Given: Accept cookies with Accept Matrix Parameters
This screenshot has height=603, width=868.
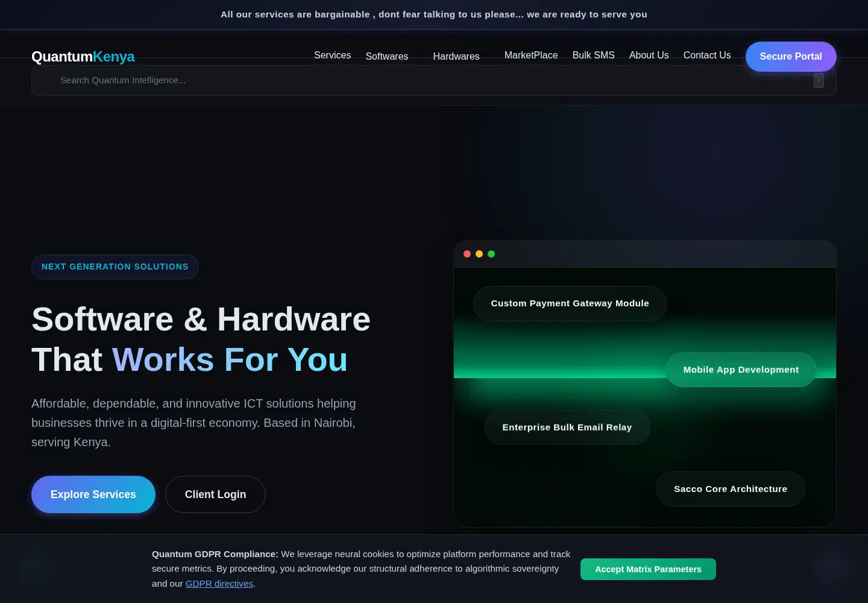Looking at the screenshot, I should (648, 569).
